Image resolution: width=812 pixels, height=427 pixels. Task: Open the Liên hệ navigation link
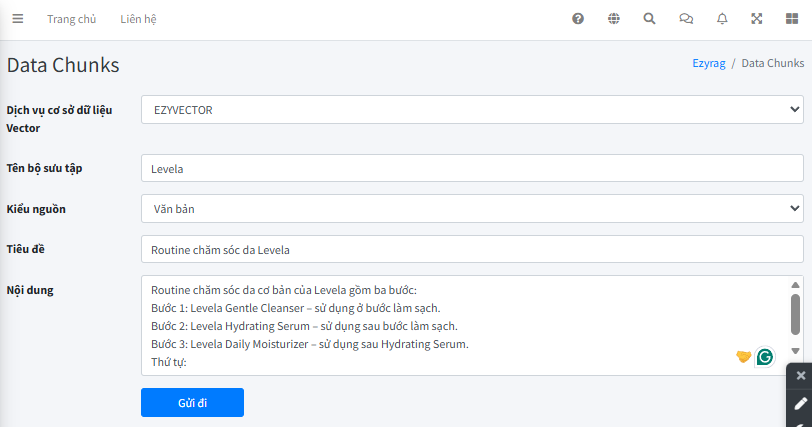(138, 19)
